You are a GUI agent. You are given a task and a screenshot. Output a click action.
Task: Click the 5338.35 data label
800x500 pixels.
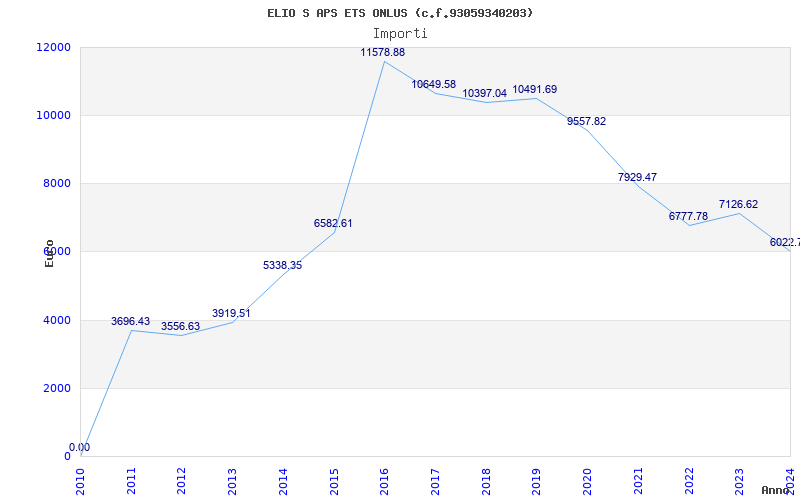[x=283, y=265]
